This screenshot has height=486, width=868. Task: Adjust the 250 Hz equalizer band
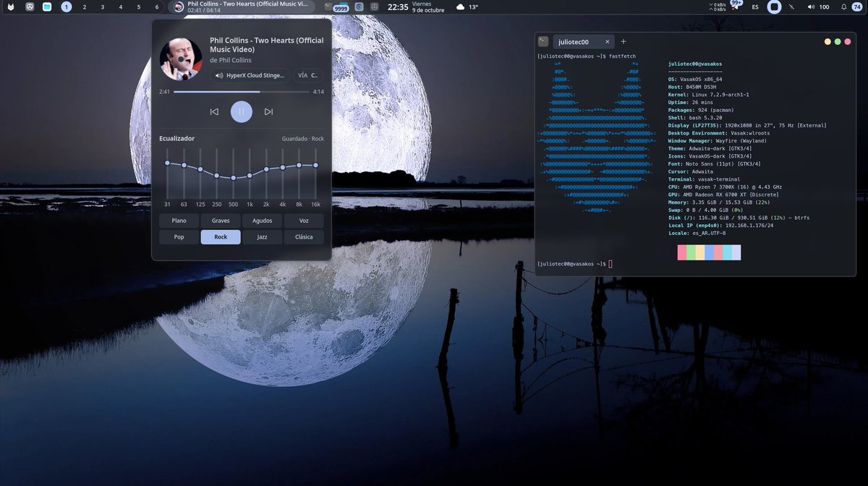click(216, 174)
